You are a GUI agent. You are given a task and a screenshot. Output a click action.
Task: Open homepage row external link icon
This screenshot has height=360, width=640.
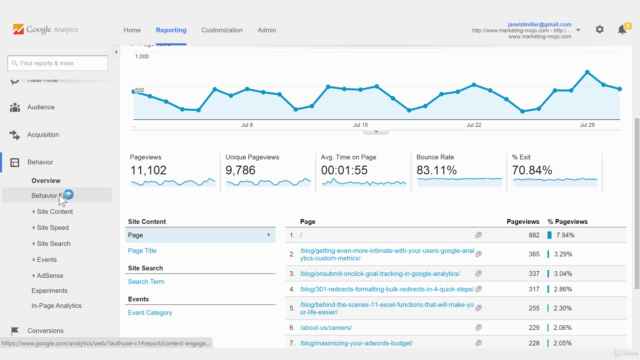(x=478, y=235)
